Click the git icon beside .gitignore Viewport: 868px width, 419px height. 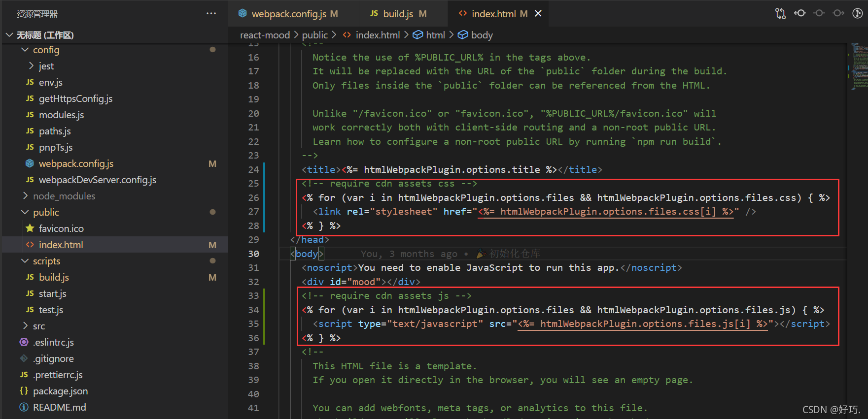tap(24, 358)
